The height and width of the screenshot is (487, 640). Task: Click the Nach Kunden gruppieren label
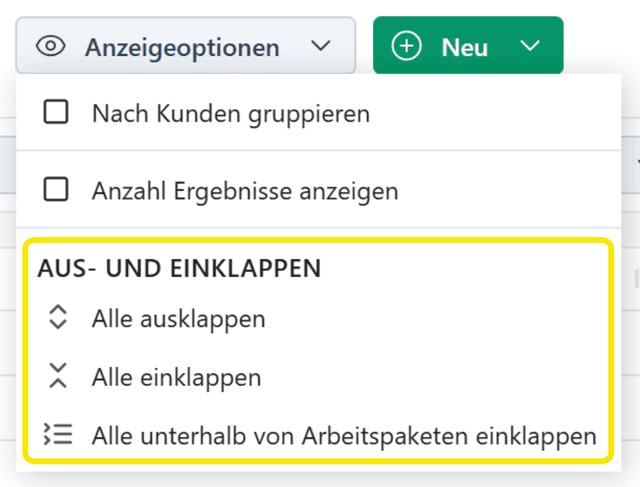231,114
